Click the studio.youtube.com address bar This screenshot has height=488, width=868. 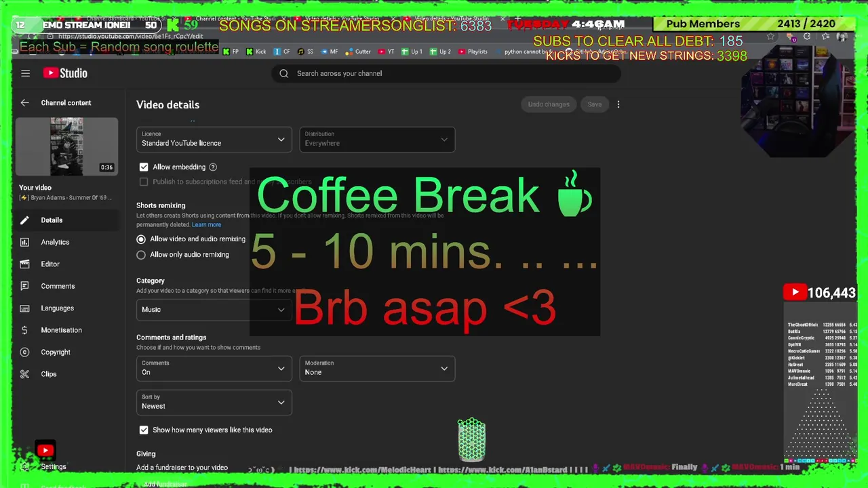coord(130,36)
